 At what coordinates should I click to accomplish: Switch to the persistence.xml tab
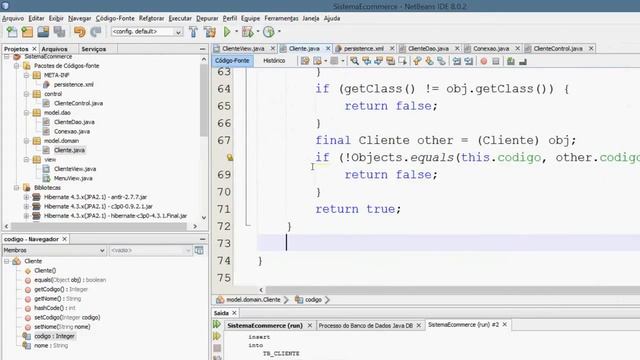364,49
